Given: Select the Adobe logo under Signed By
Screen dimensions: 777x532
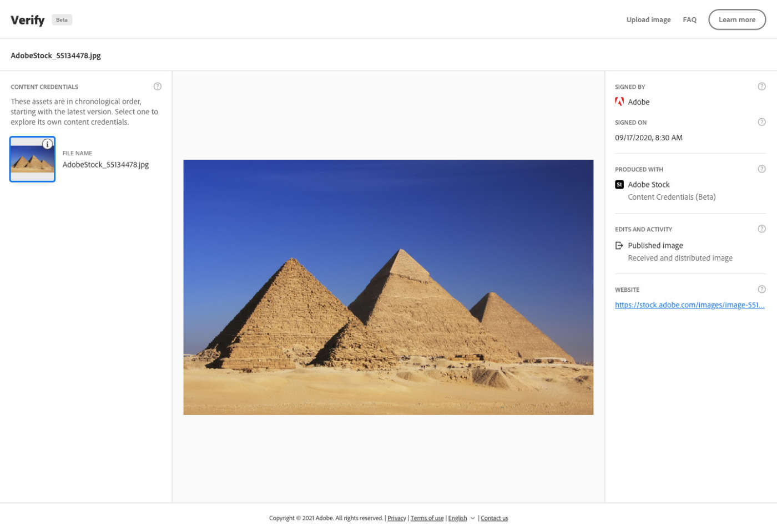Looking at the screenshot, I should [619, 102].
